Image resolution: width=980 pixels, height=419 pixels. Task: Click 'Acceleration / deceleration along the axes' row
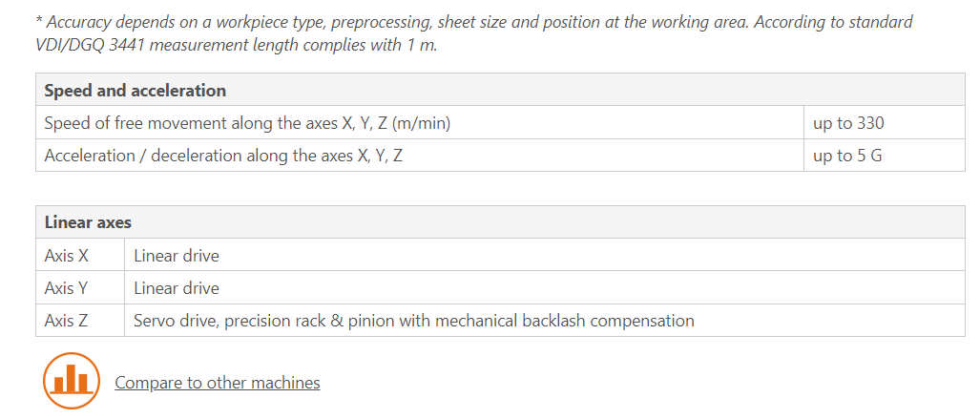419,155
